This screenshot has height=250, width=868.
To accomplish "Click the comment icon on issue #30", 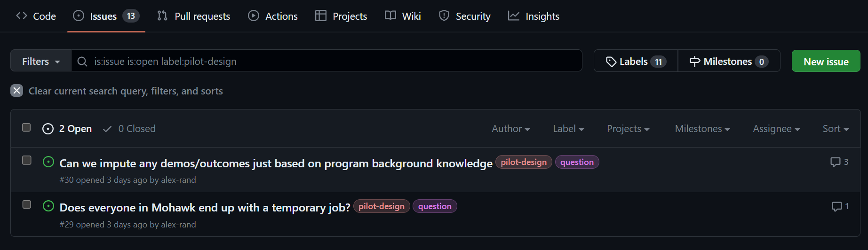I will pos(835,162).
